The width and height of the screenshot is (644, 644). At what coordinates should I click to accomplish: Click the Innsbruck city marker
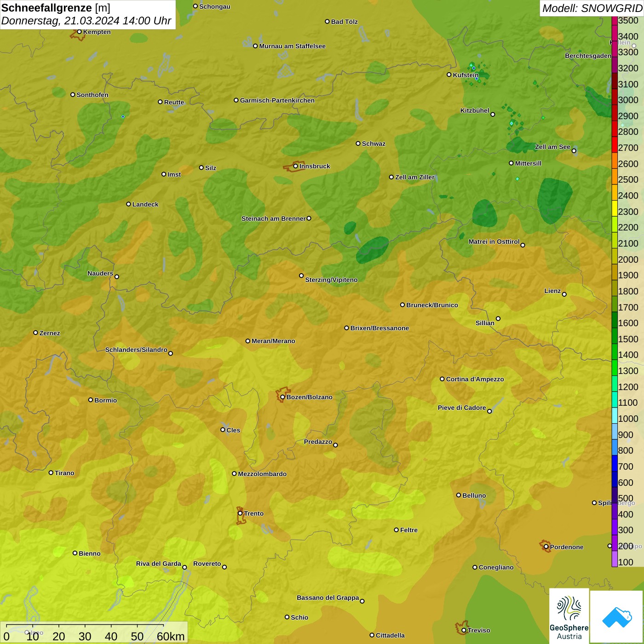coord(296,166)
